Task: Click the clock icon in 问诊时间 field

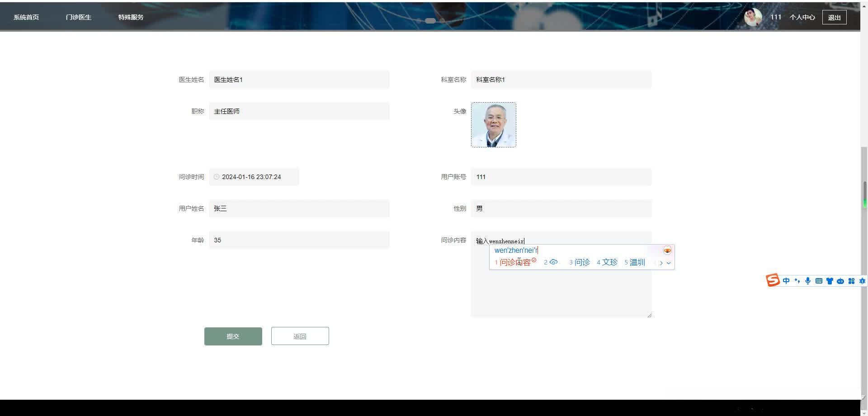Action: 216,177
